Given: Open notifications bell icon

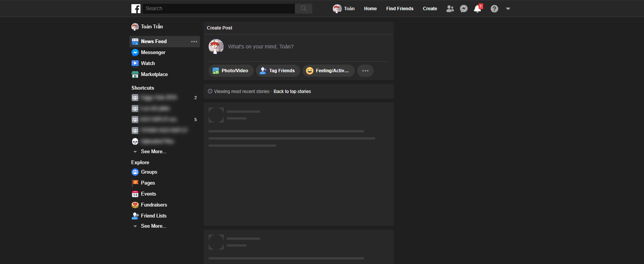Looking at the screenshot, I should (x=477, y=9).
